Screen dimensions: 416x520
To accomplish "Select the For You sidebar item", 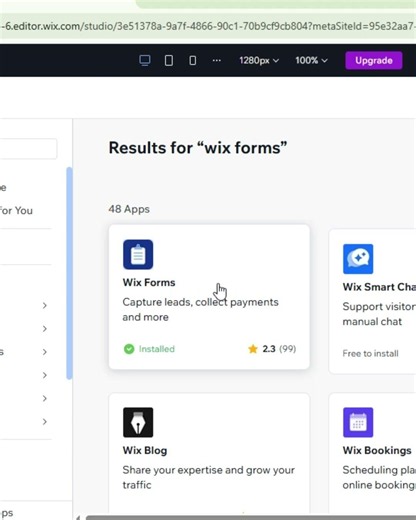I will click(x=16, y=211).
